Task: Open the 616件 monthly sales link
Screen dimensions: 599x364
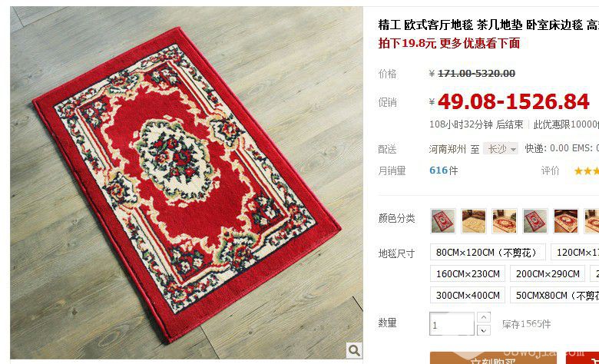Action: pos(443,170)
